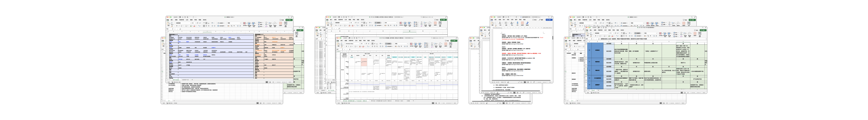Toggle Italic in 销额统计 2023 front-left Excel window
Screen dimensions: 868x120
(x=179, y=26)
